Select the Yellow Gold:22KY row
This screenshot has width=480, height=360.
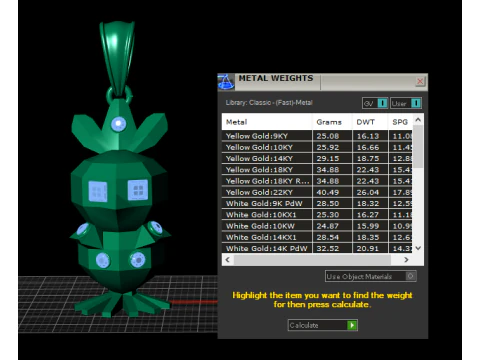pos(317,192)
